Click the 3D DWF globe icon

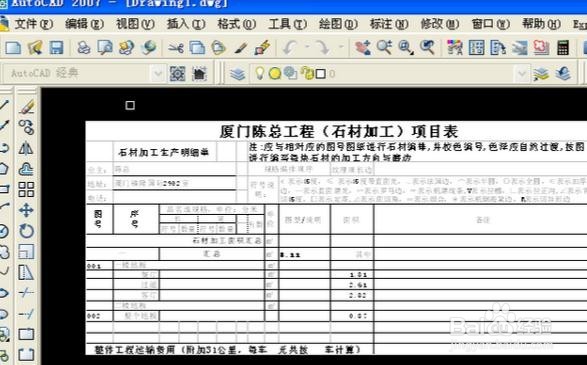[x=149, y=48]
